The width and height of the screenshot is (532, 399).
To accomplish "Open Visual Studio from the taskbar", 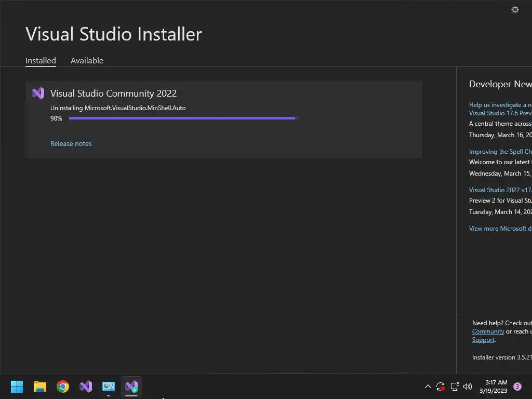I will click(86, 387).
